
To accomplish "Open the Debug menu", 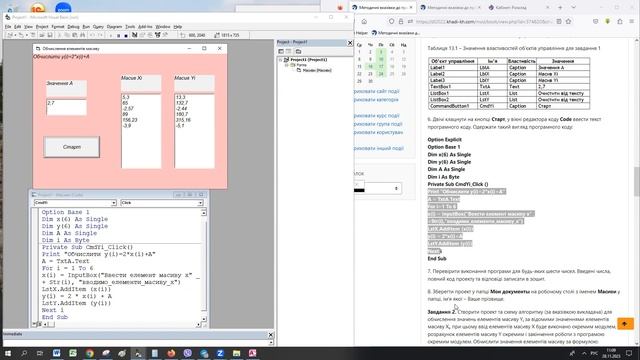I will point(73,27).
